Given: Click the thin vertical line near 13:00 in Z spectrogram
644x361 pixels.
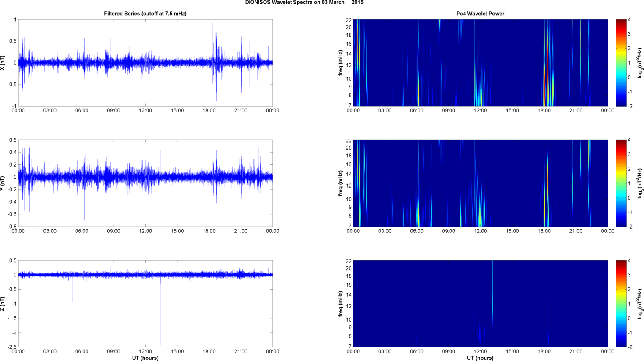Looking at the screenshot, I should 492,292.
